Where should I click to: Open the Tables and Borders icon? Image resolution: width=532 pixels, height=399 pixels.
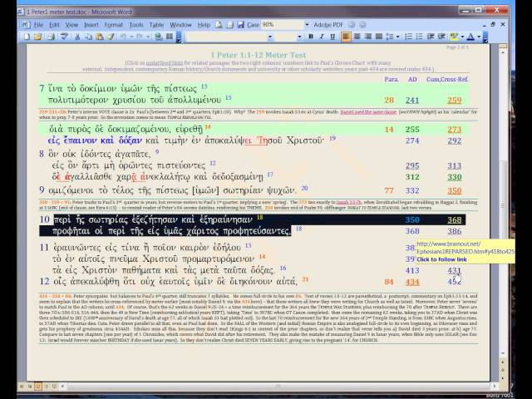point(170,37)
